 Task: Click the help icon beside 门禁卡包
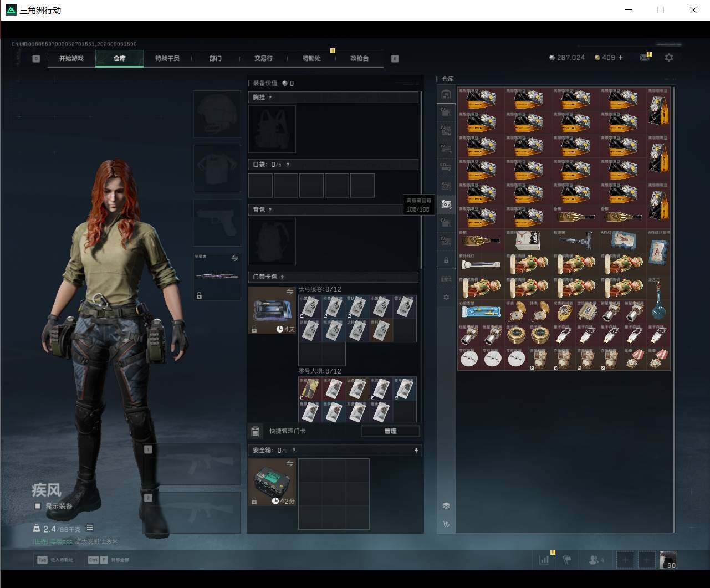tap(282, 277)
